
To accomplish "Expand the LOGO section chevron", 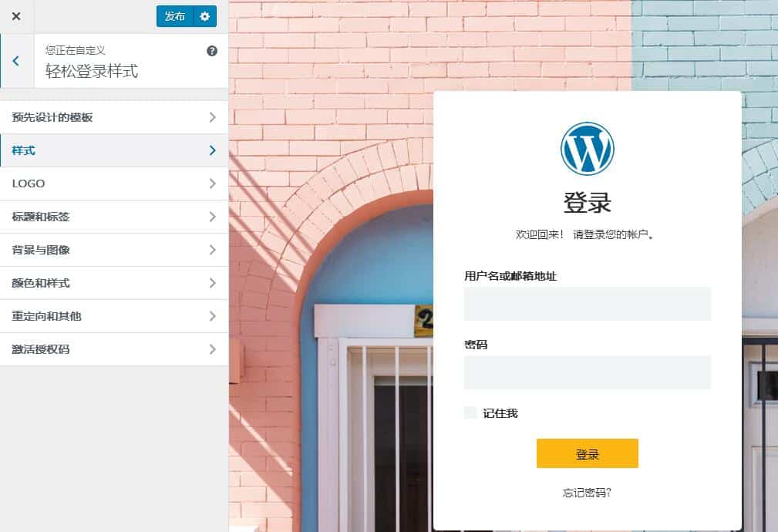I will [x=212, y=184].
